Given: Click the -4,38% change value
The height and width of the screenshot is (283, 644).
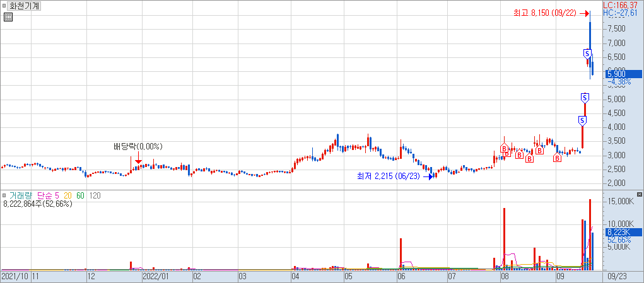Looking at the screenshot, I should point(619,81).
